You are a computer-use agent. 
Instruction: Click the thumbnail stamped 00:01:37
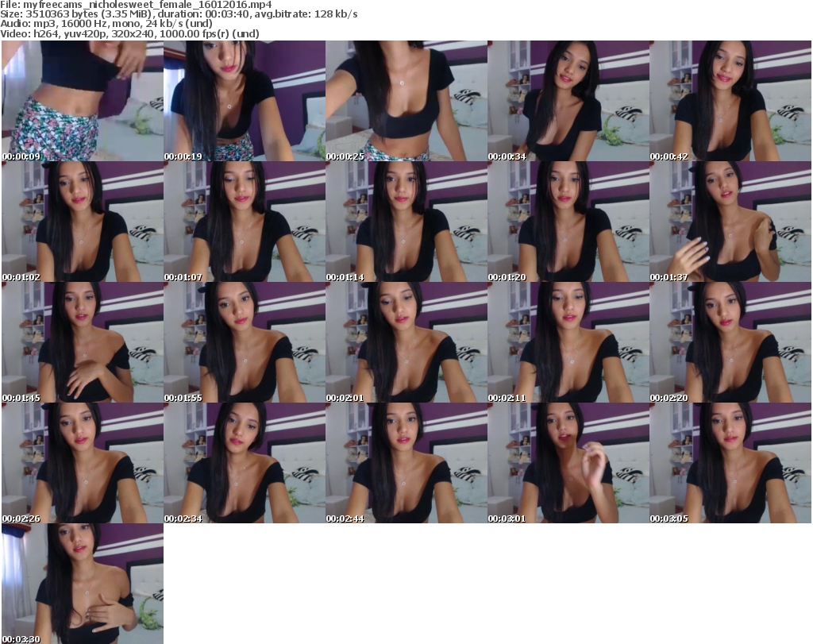[x=730, y=222]
